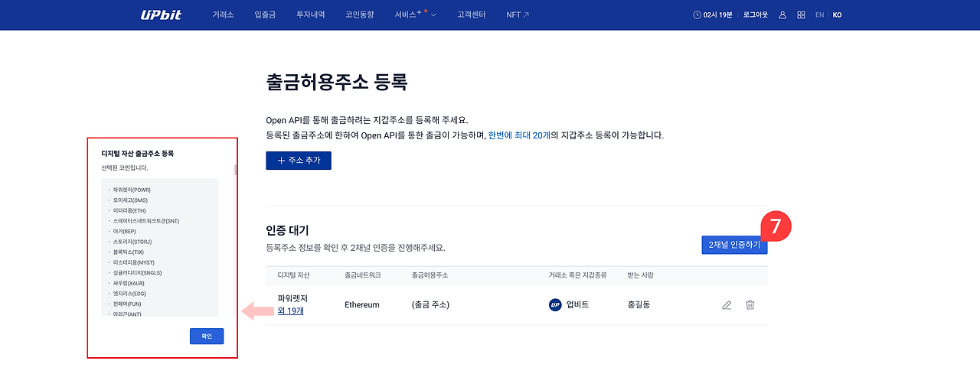Click the 2채널 인증하기 button
The height and width of the screenshot is (387, 980).
734,245
